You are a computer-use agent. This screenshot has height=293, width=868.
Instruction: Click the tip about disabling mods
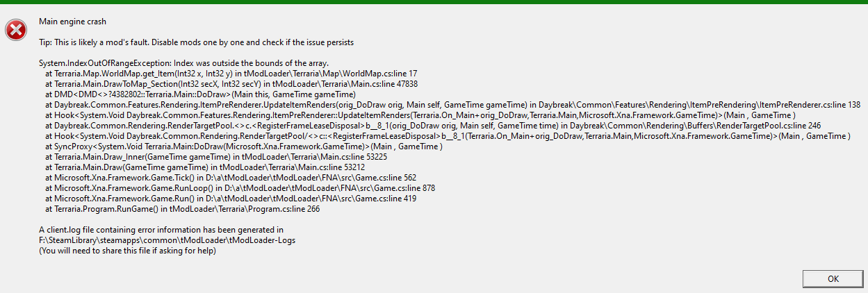pyautogui.click(x=197, y=42)
